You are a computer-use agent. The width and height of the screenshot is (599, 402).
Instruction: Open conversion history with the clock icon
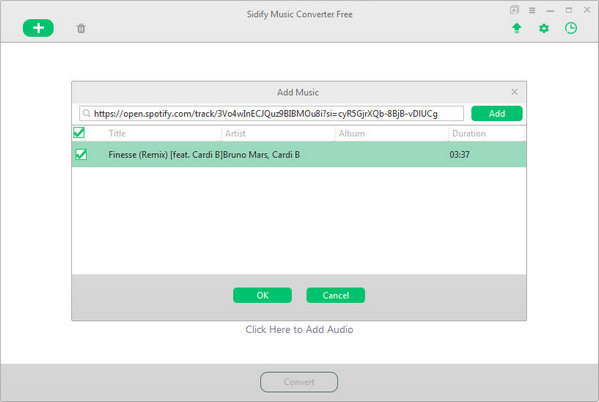(x=571, y=28)
